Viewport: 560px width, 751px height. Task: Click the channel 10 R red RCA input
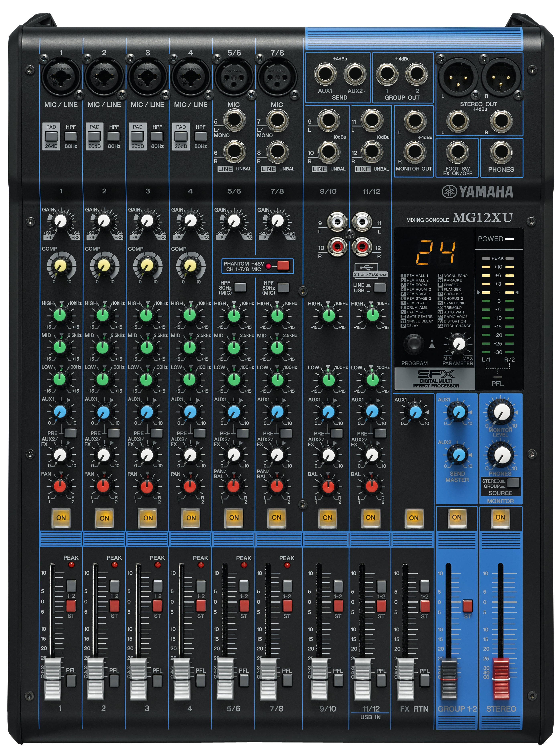(337, 246)
